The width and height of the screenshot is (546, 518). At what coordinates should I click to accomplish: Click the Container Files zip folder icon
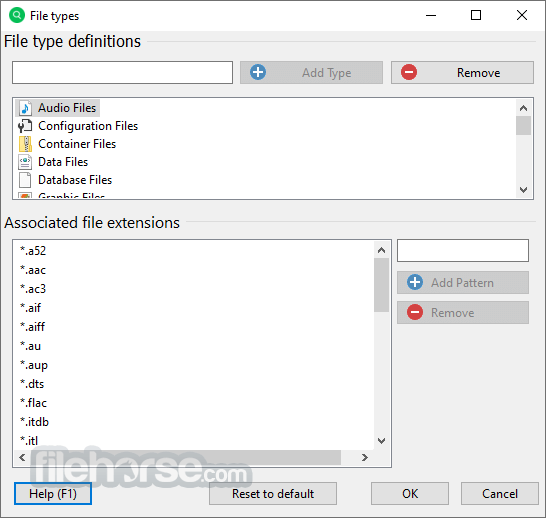(x=25, y=144)
